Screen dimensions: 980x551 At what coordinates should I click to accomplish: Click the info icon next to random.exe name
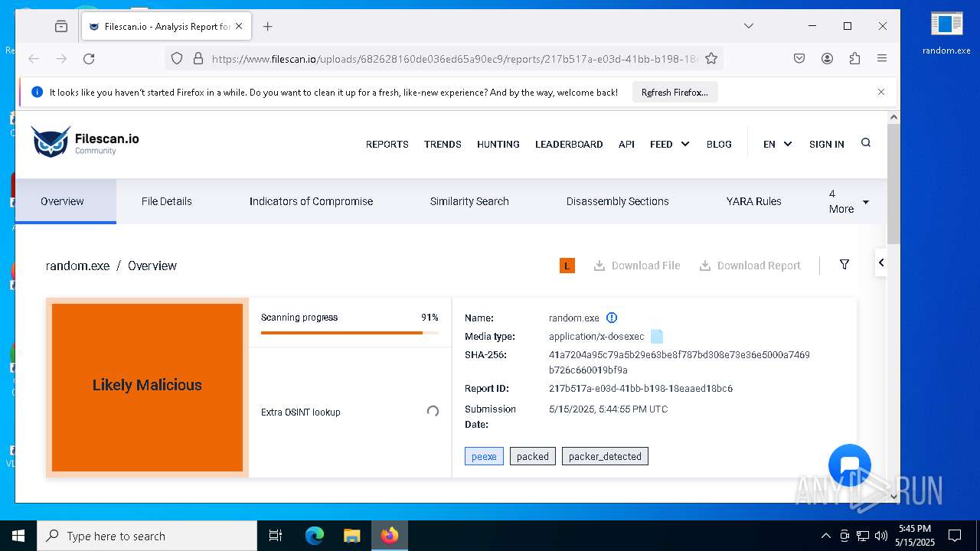pyautogui.click(x=612, y=318)
